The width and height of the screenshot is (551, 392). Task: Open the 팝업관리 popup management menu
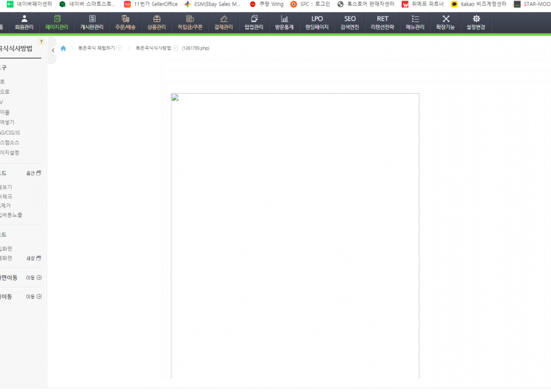(254, 23)
